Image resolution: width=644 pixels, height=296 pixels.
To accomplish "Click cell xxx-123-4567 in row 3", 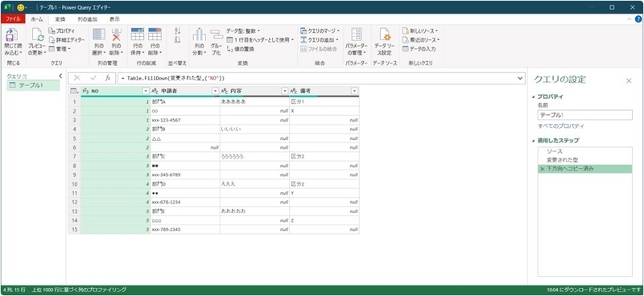I will tap(185, 121).
